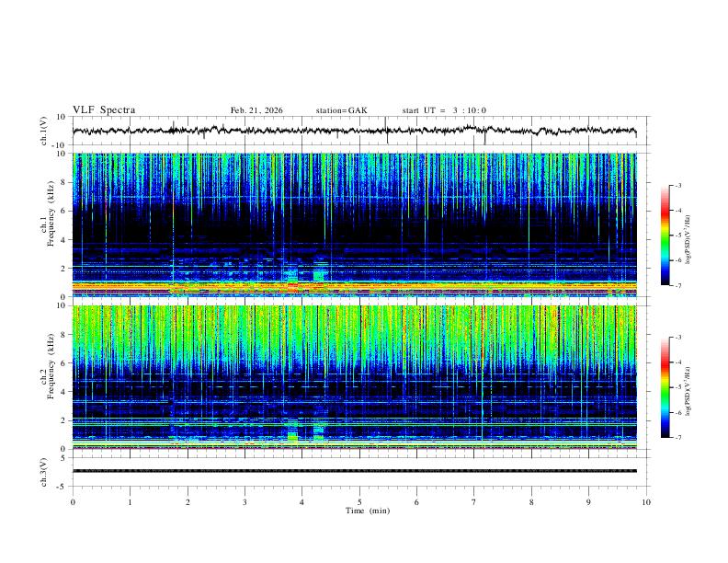728x563 pixels.
Task: Click the 'Time (min)' axis label
Action: [x=368, y=511]
